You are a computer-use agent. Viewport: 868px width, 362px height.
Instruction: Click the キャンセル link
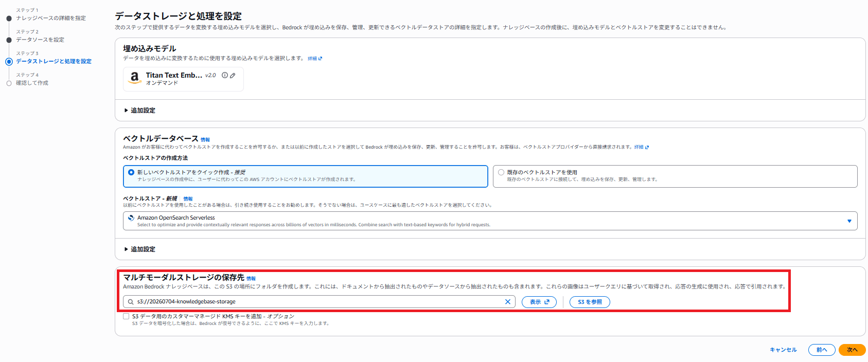point(783,350)
